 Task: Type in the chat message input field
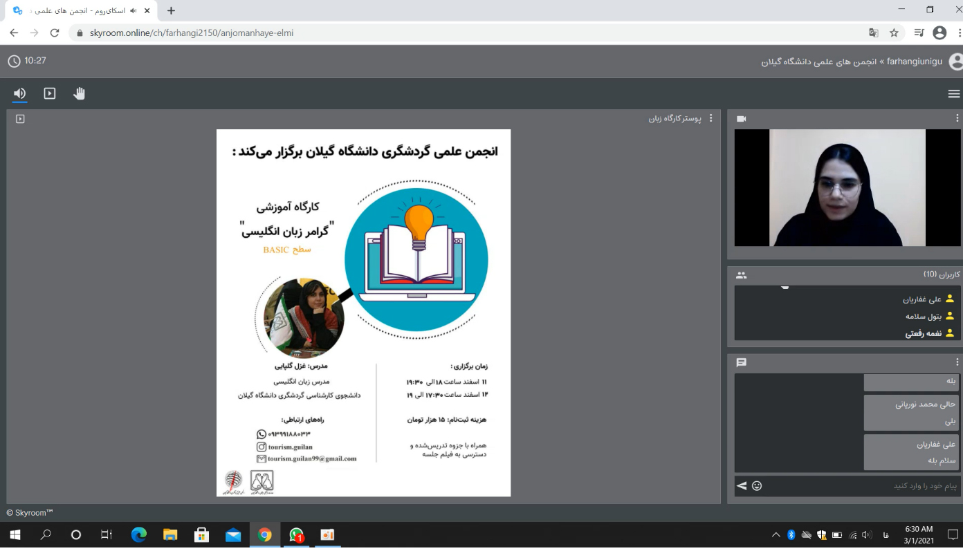tap(858, 486)
